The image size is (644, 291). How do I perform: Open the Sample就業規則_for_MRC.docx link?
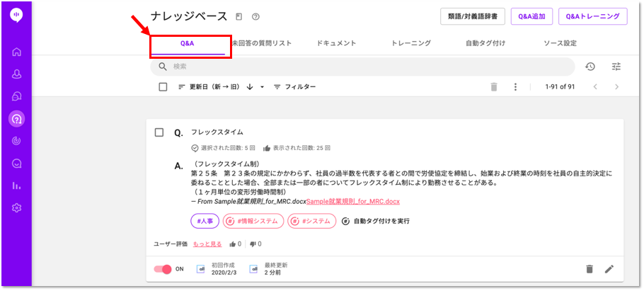pos(353,201)
